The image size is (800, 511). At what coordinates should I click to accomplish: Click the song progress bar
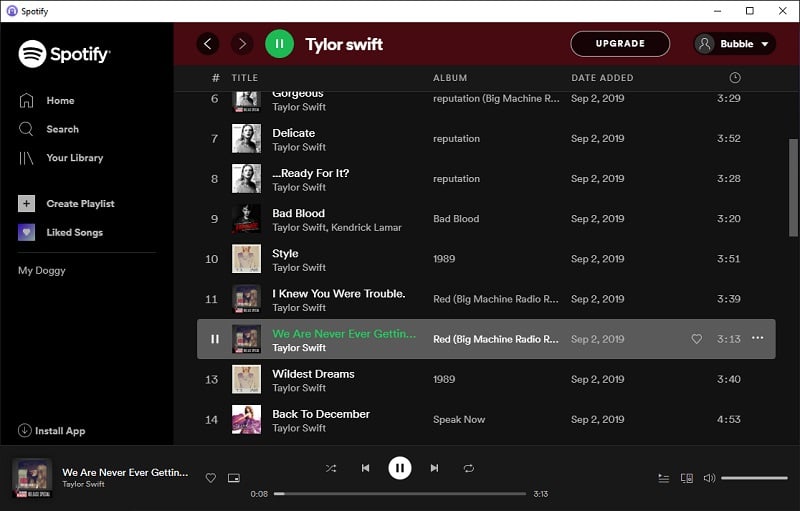tap(399, 494)
